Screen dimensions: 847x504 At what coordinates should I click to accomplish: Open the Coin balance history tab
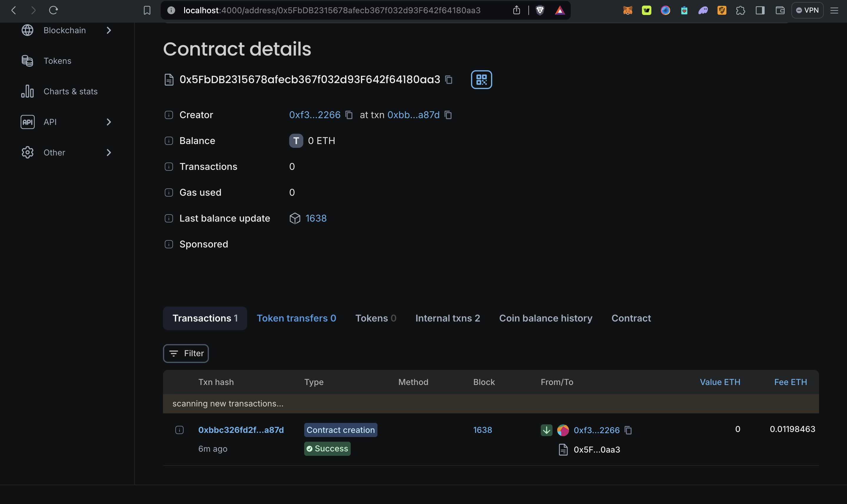545,318
